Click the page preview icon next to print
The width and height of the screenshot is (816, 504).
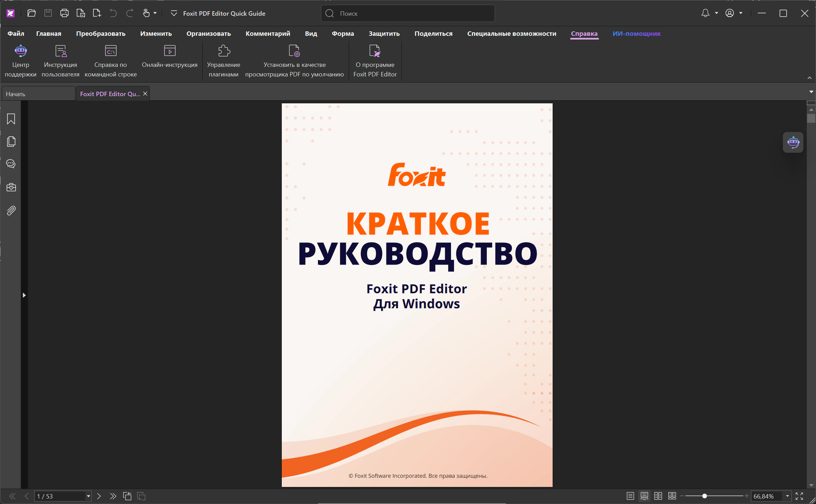pos(81,13)
